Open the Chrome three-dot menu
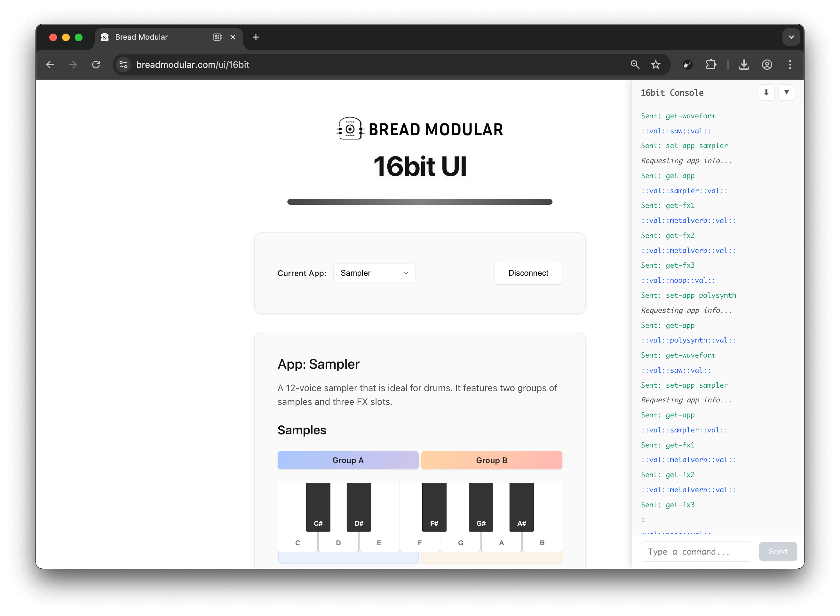This screenshot has width=840, height=616. click(790, 65)
